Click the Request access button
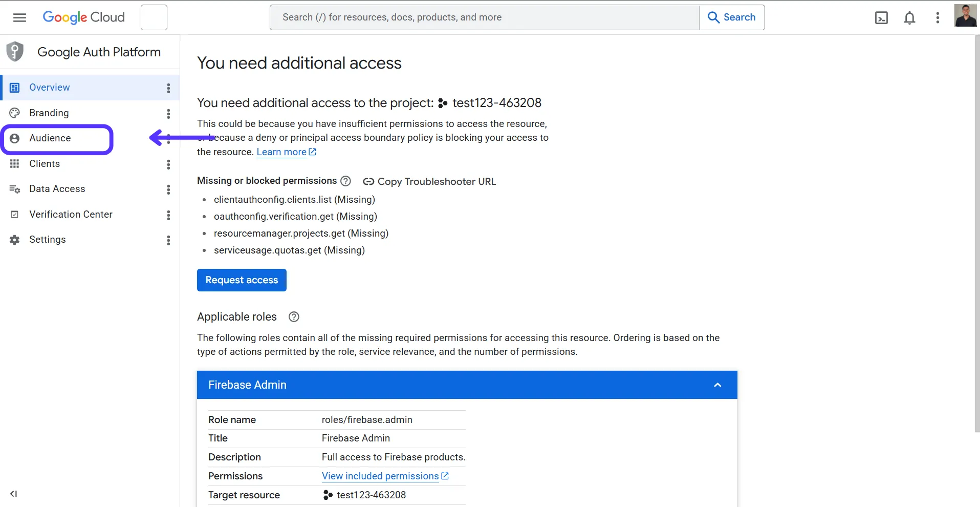Image resolution: width=980 pixels, height=507 pixels. [x=242, y=280]
